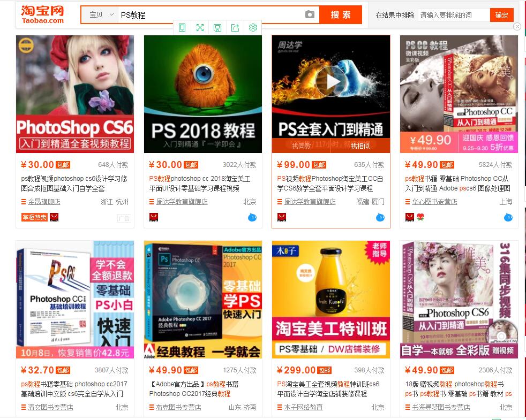
Task: Open shop link 书海寻梦图书专营店
Action: click(441, 407)
